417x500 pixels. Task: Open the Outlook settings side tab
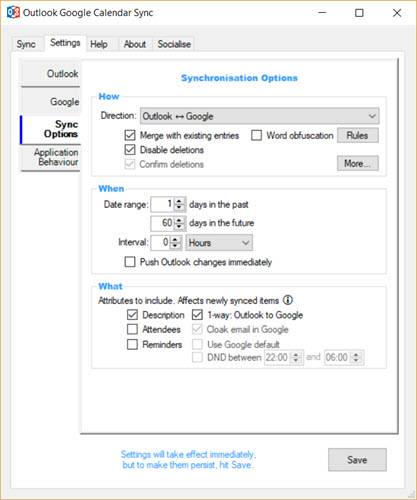pos(51,74)
